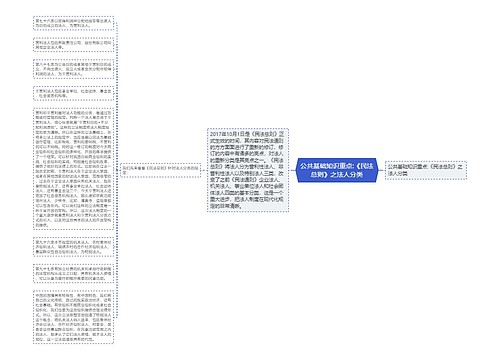Select the node beginning 2017年10月1日是《民法总则》正式生效的时间
Viewport: 500px width, 360px height.
pyautogui.click(x=248, y=170)
